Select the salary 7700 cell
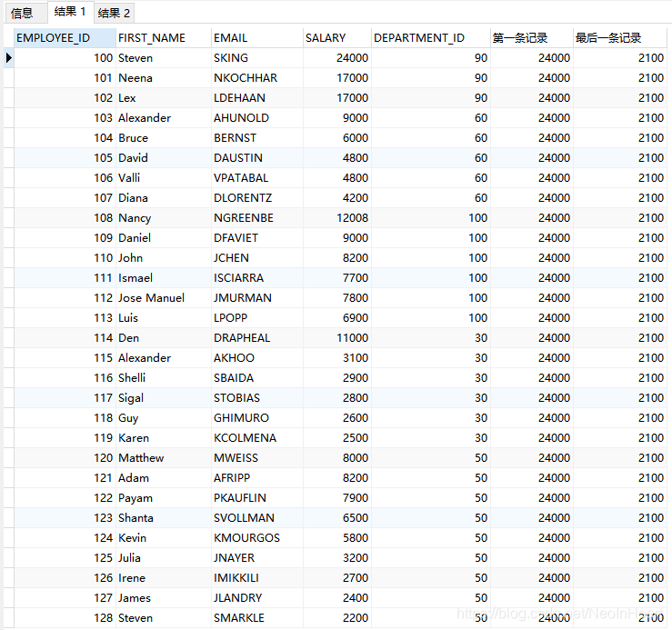The height and width of the screenshot is (630, 672). pyautogui.click(x=336, y=277)
